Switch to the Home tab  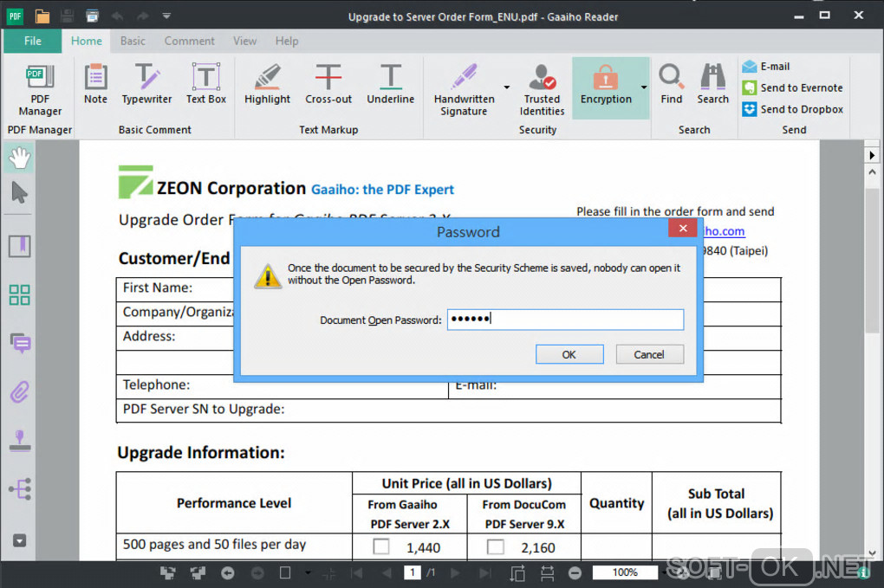coord(87,41)
